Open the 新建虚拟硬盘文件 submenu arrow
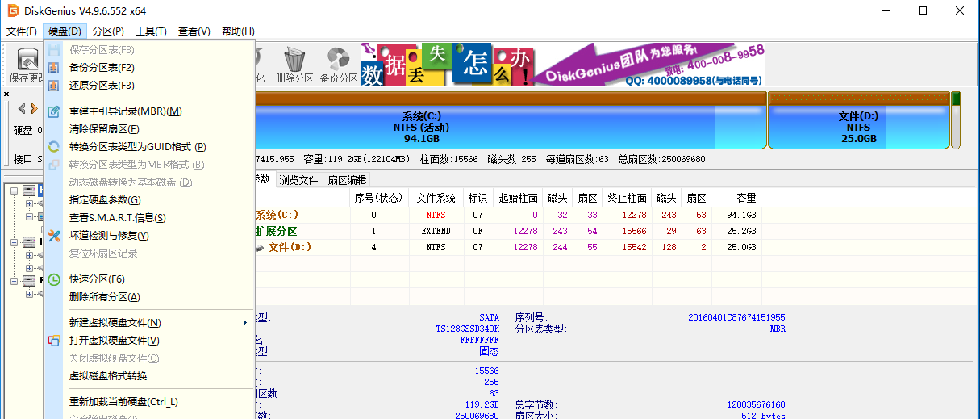The height and width of the screenshot is (419, 980). click(244, 323)
